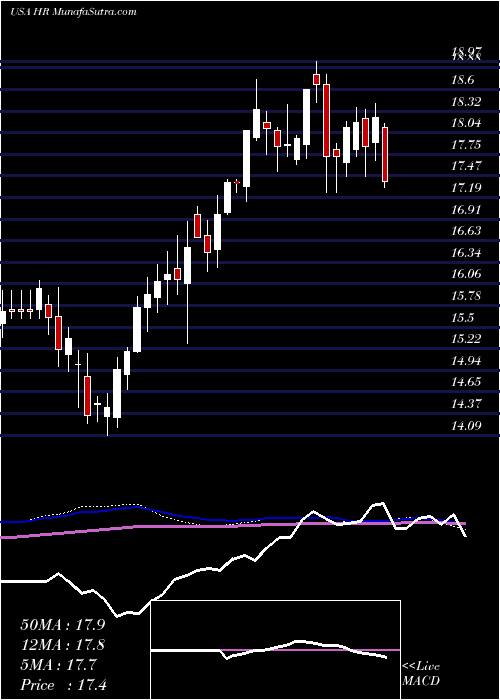
Task: Select the 16.63 price axis label
Action: pos(467,231)
